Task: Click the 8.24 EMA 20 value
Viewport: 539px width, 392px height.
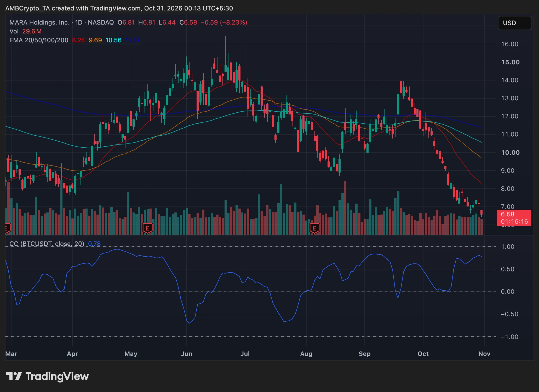Action: [x=78, y=40]
